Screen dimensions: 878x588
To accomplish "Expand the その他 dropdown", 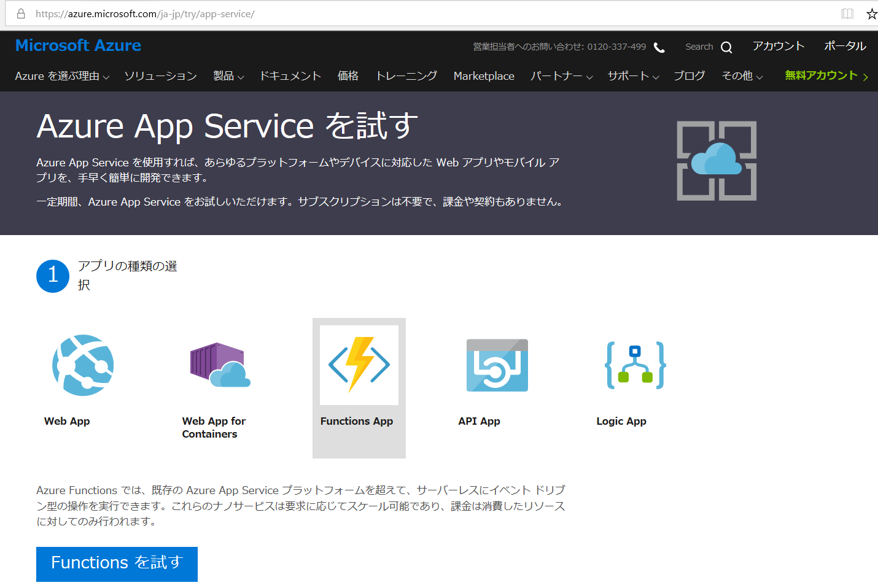I will click(742, 76).
